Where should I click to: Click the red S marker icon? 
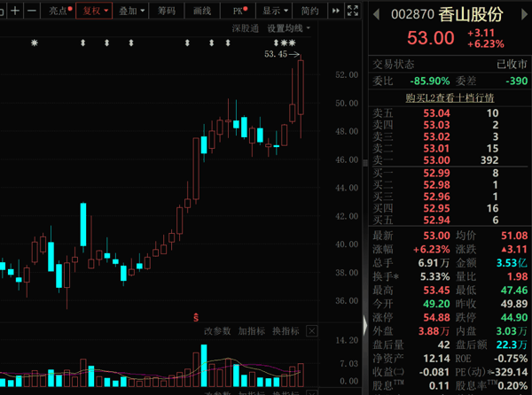pyautogui.click(x=196, y=317)
